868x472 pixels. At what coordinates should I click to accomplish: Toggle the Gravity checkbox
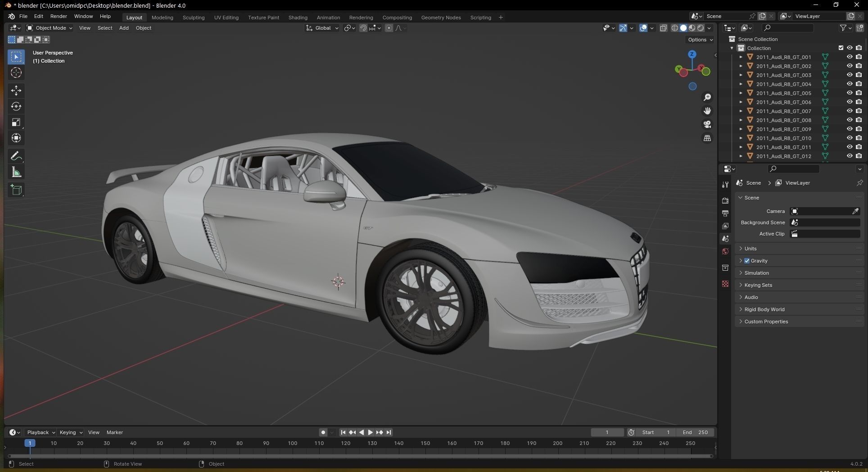click(747, 261)
